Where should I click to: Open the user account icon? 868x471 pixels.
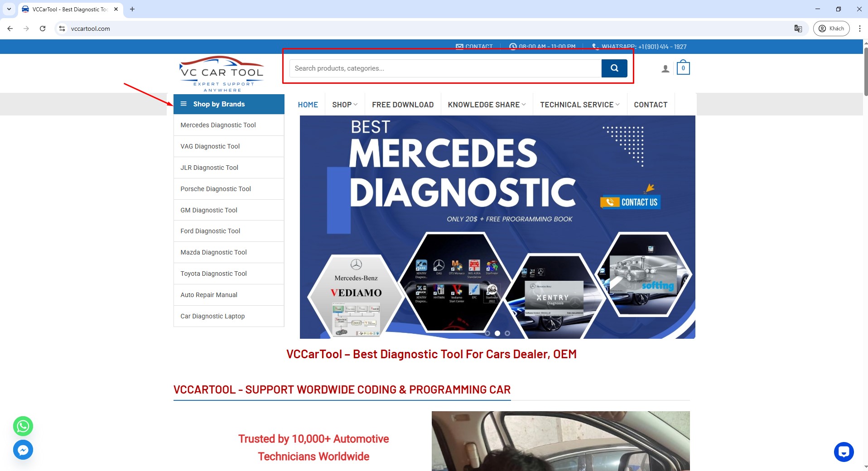(665, 69)
